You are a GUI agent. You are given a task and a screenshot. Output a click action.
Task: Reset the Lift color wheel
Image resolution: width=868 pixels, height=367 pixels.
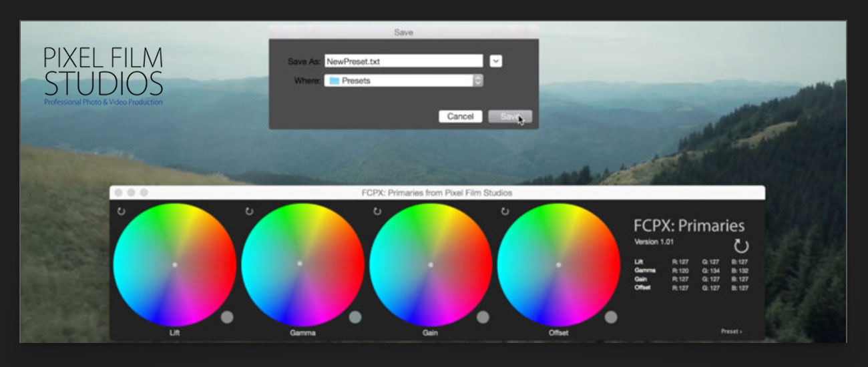121,212
